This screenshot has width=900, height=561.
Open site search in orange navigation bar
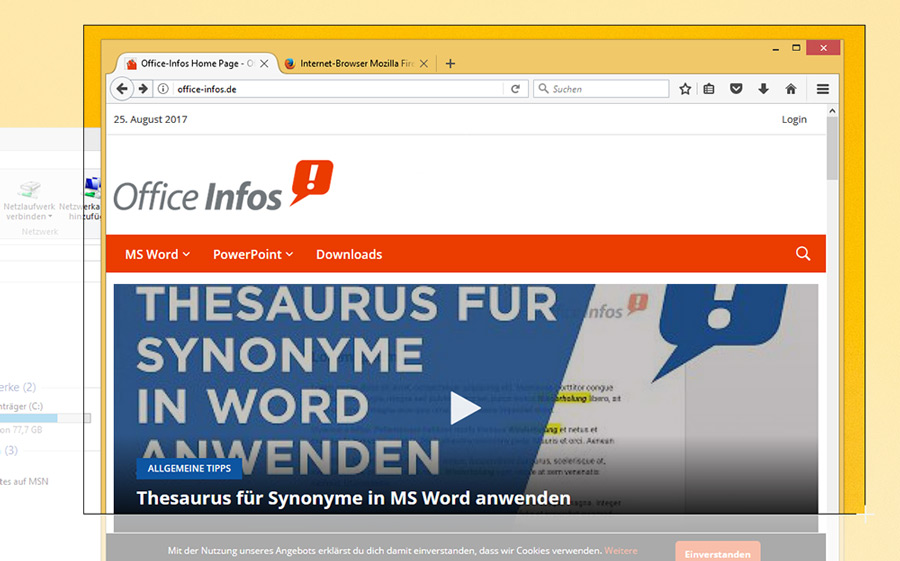(x=803, y=253)
